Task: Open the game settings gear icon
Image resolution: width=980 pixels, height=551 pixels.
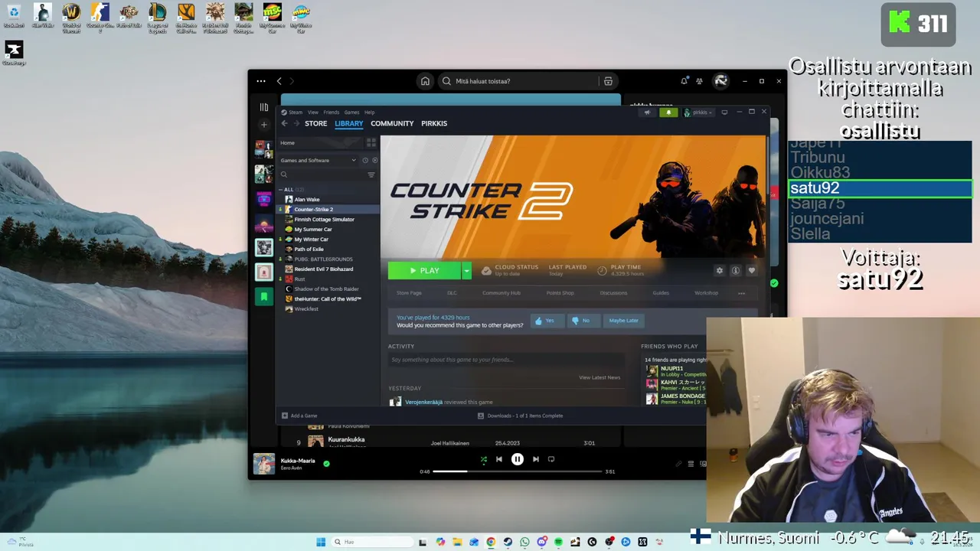Action: coord(719,270)
